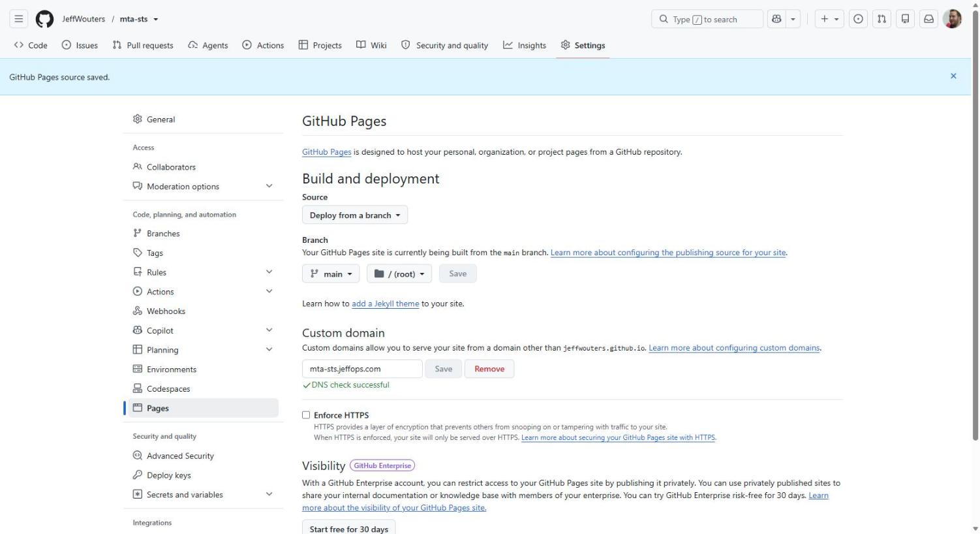
Task: Click the custom domain Save button
Action: (x=444, y=369)
